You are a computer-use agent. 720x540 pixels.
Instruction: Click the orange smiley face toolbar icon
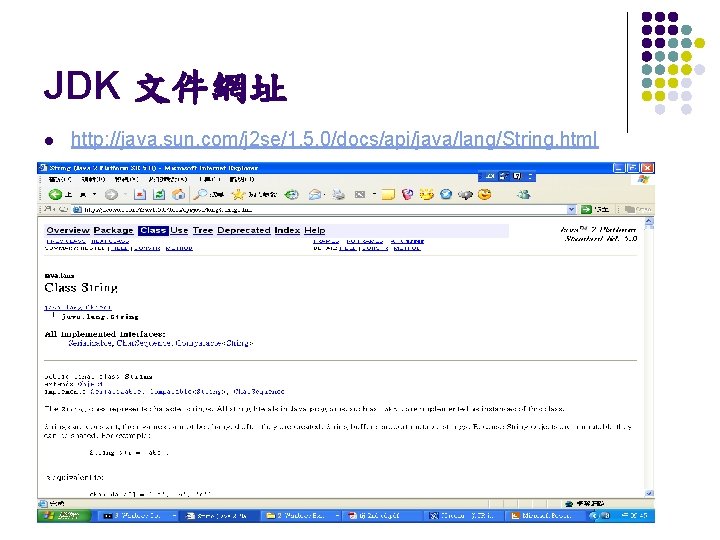click(x=484, y=195)
